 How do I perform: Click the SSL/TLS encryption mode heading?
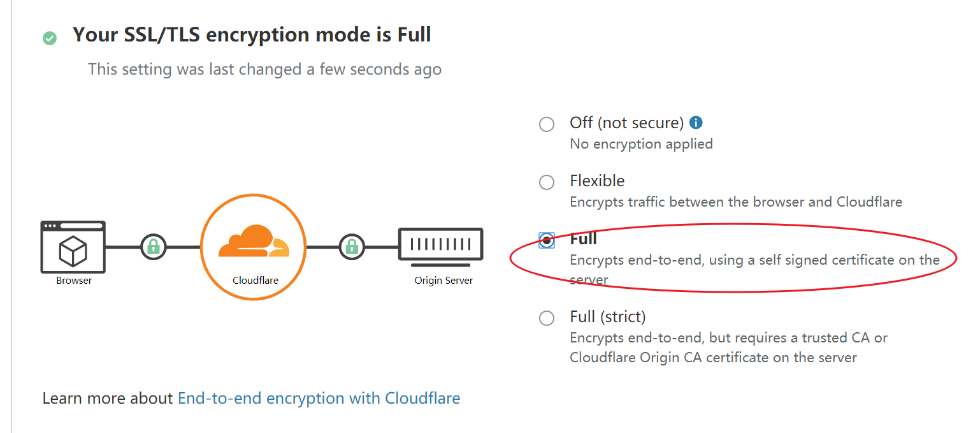pyautogui.click(x=252, y=34)
